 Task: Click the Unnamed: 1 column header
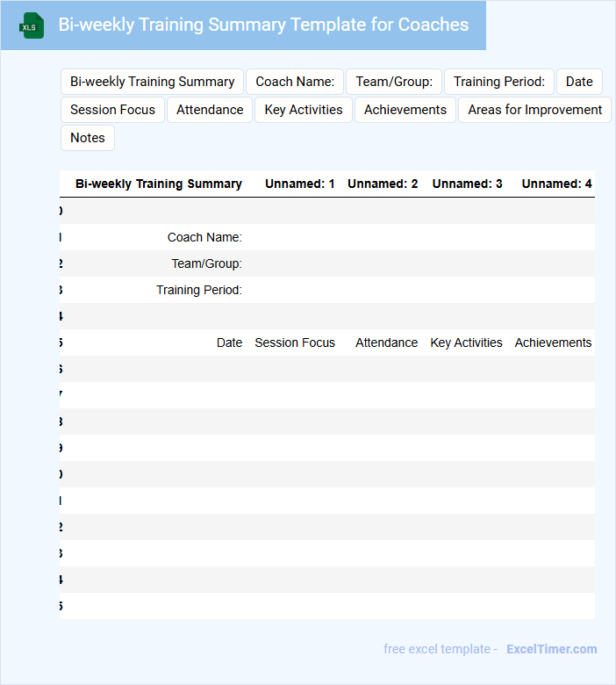299,184
